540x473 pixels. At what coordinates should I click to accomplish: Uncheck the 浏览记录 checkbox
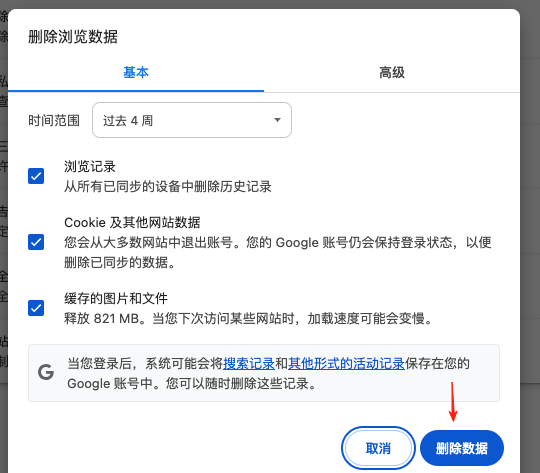(36, 176)
